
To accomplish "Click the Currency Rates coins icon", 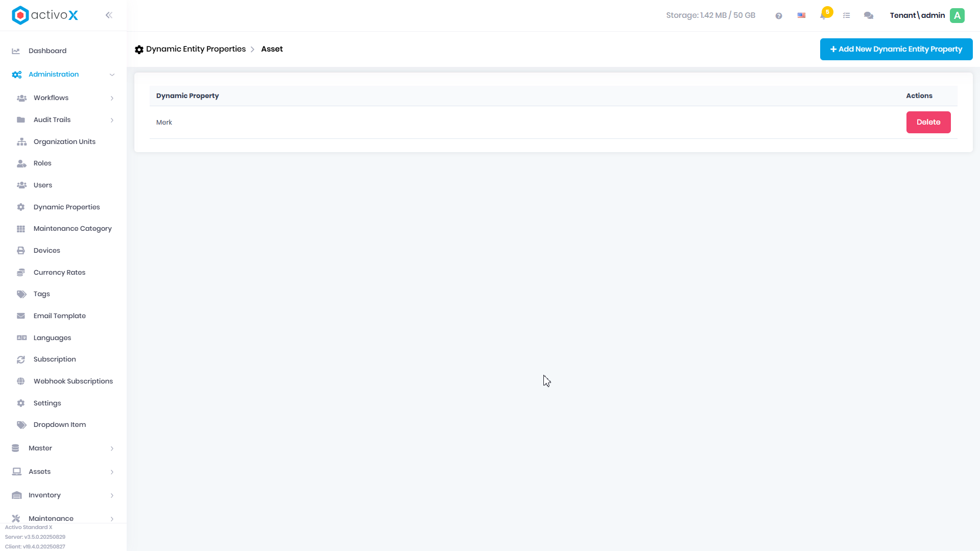I will (21, 273).
